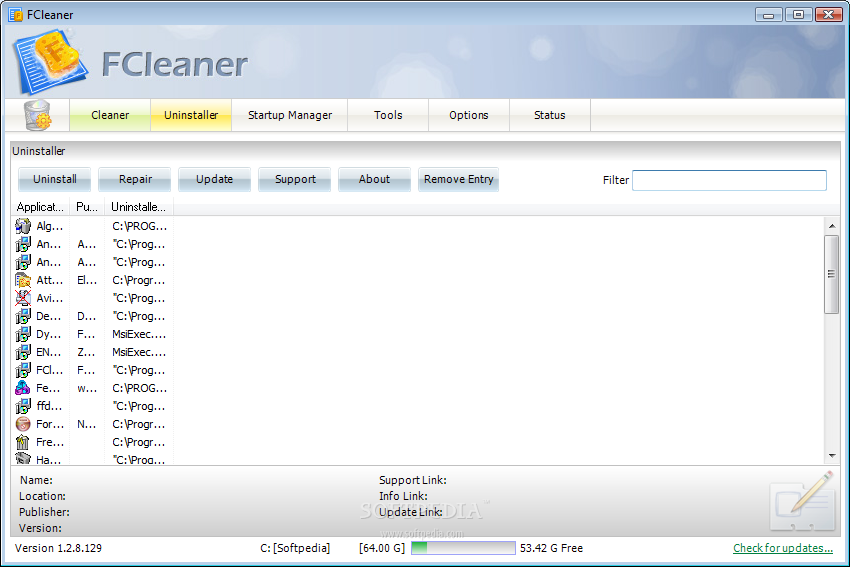This screenshot has height=567, width=850.
Task: Click publisher w... in the Fe... row
Action: pos(87,388)
